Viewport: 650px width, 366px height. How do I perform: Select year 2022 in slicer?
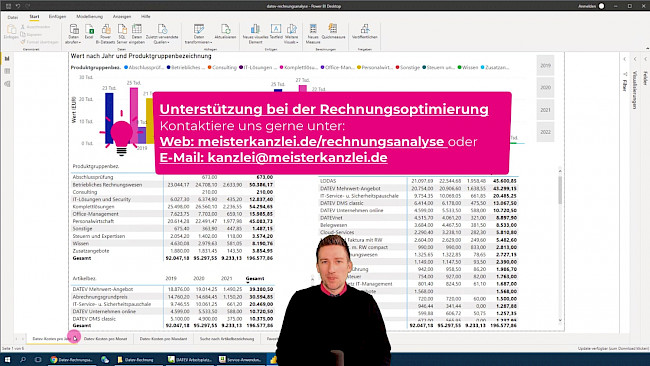coord(545,132)
